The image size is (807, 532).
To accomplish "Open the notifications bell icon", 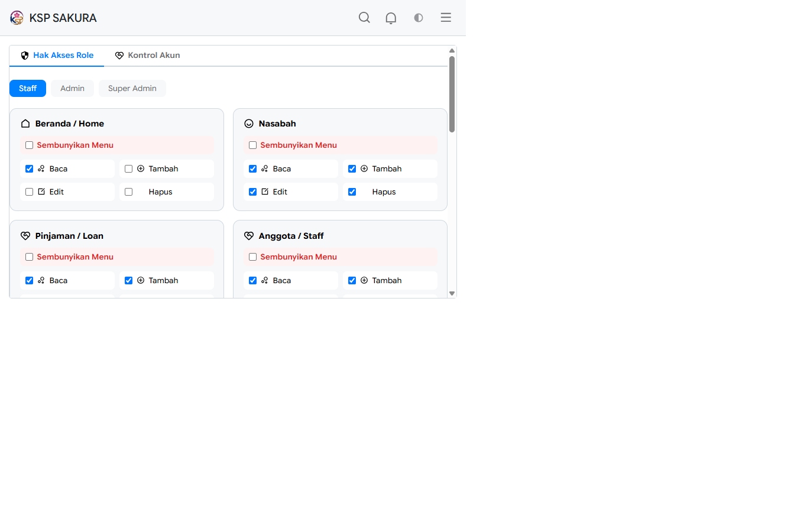I will click(x=391, y=18).
